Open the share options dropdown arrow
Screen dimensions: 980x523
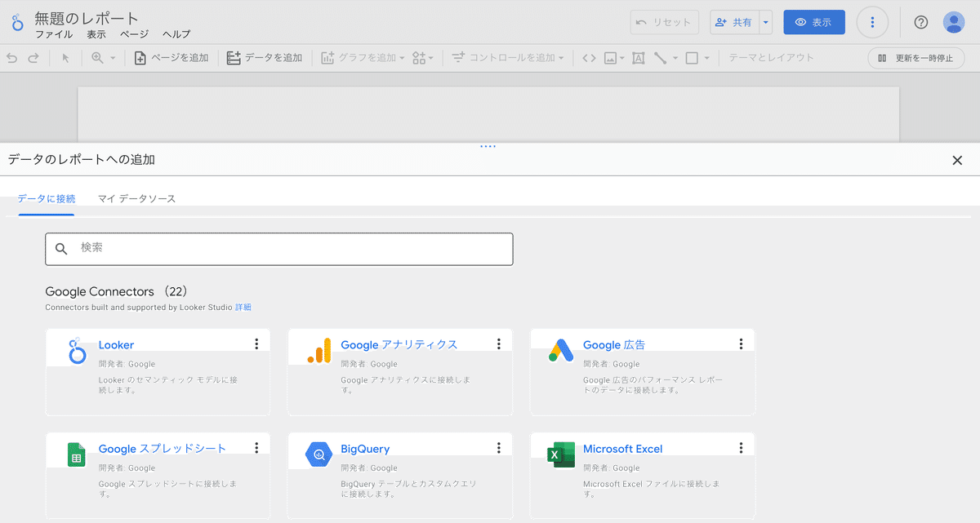tap(765, 22)
